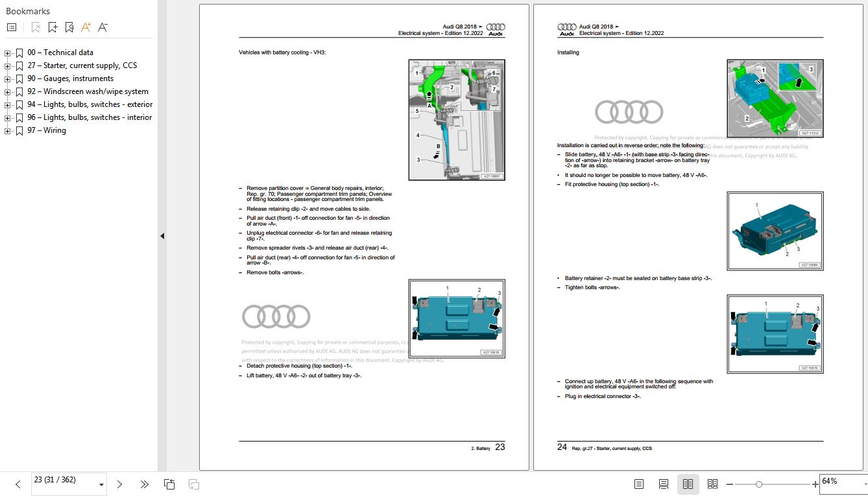Image resolution: width=868 pixels, height=496 pixels.
Task: Click the page 23 battery figure A27-10619
Action: click(457, 318)
